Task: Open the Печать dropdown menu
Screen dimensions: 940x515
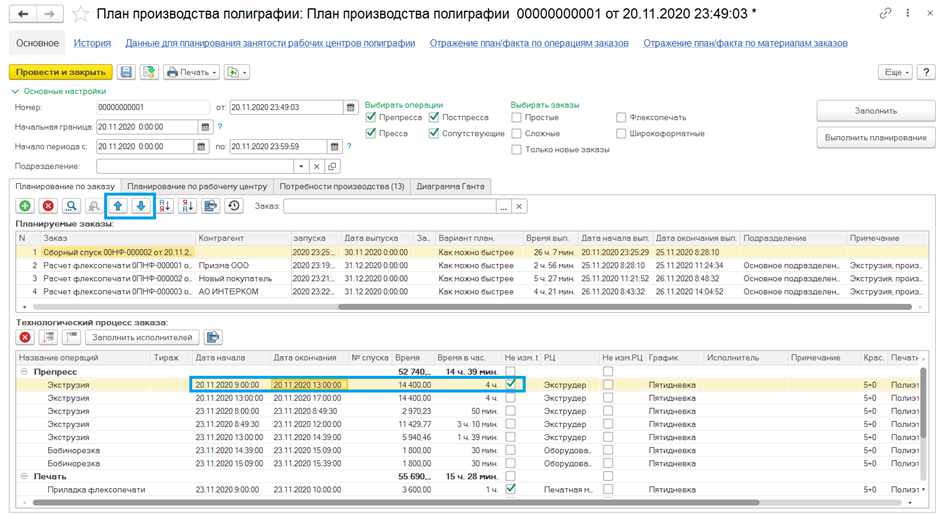Action: [186, 72]
